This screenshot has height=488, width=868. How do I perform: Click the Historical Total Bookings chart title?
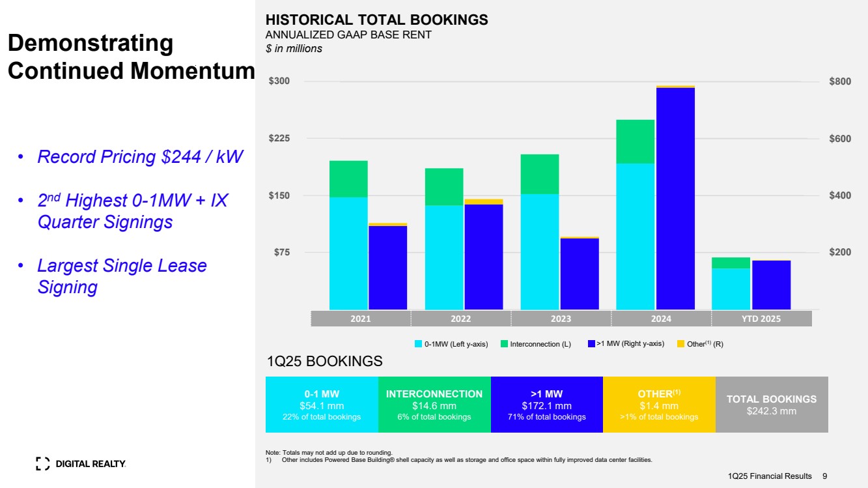pos(376,20)
